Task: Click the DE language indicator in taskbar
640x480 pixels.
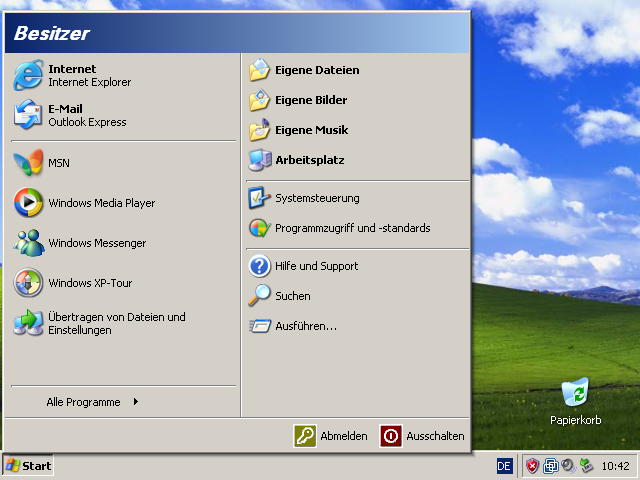Action: pyautogui.click(x=505, y=466)
